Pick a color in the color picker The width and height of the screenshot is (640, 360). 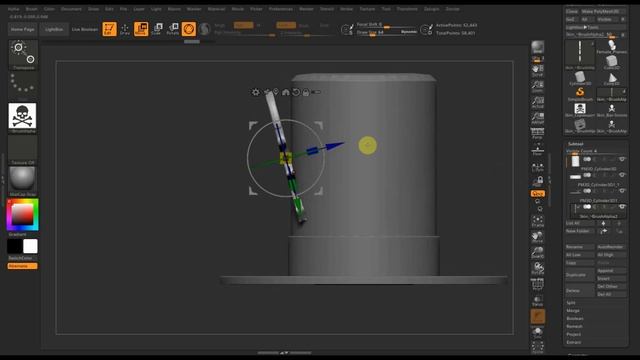coord(22,214)
